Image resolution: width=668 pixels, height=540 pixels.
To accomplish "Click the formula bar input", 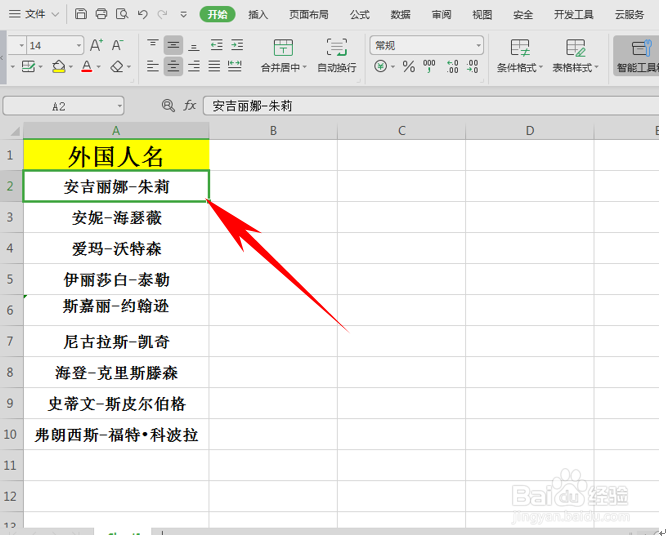I will [431, 106].
